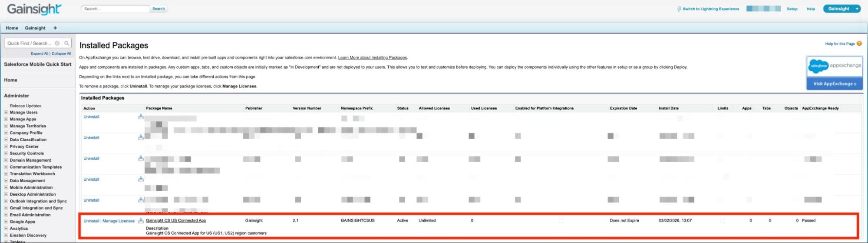This screenshot has height=243, width=868.
Task: Click the Version Number column header
Action: coord(307,108)
